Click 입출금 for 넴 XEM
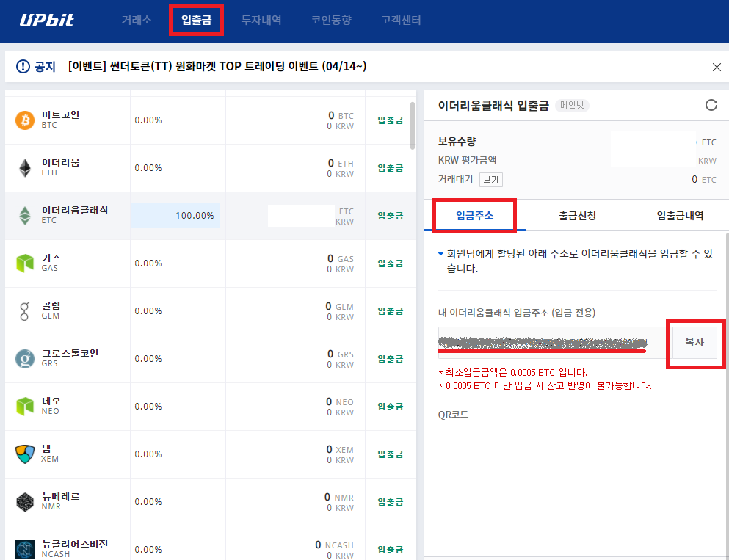The image size is (729, 560). (x=390, y=454)
